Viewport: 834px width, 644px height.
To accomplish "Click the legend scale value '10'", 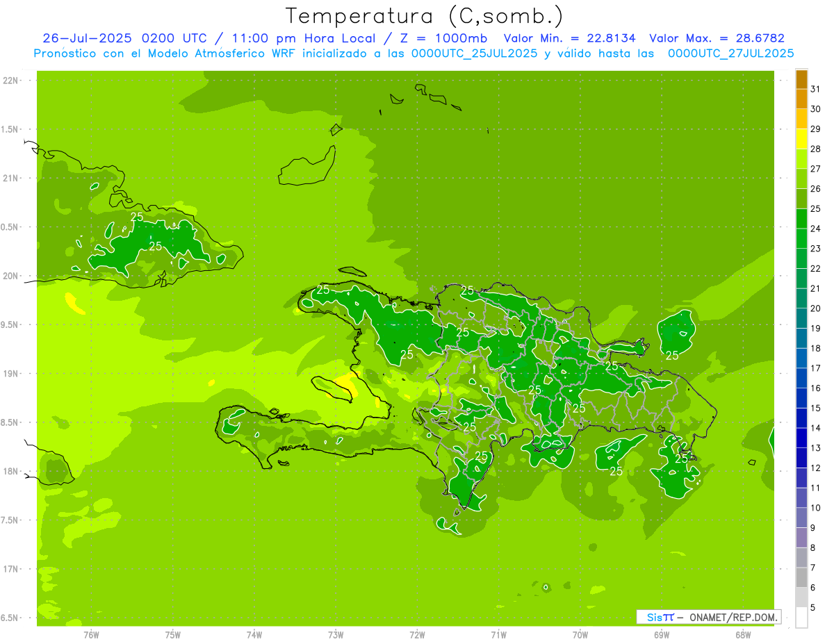I will pyautogui.click(x=816, y=508).
